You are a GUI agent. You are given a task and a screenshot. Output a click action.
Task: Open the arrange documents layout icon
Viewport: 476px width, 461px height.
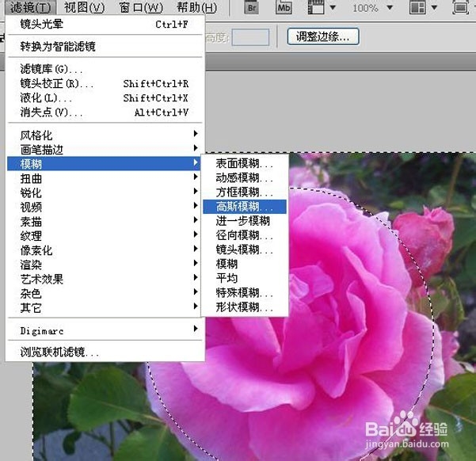[417, 8]
